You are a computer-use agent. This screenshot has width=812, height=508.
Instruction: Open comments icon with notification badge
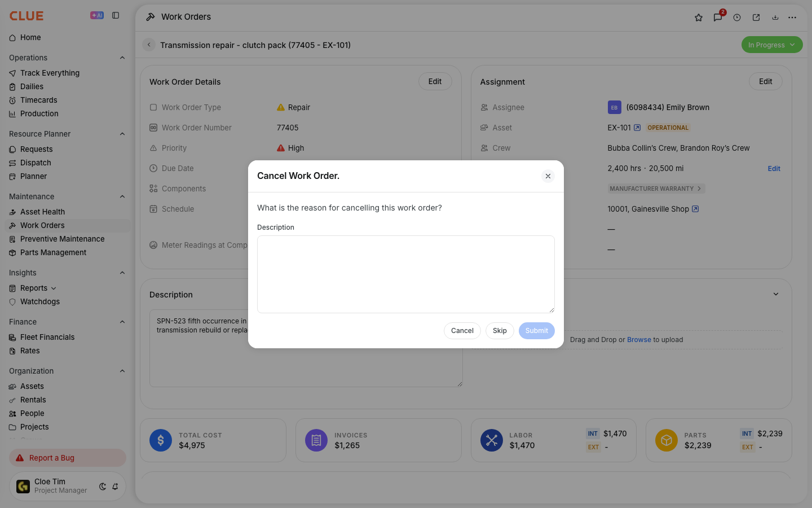(718, 17)
